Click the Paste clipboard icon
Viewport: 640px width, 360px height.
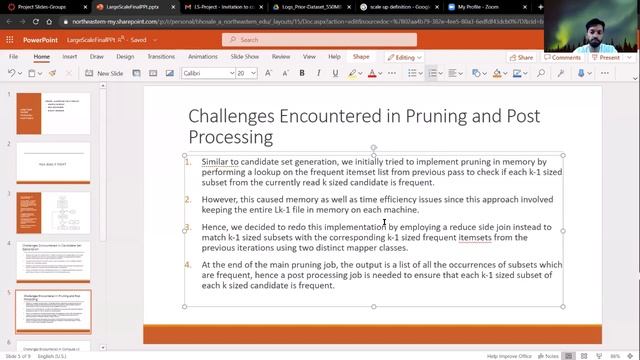(31, 73)
